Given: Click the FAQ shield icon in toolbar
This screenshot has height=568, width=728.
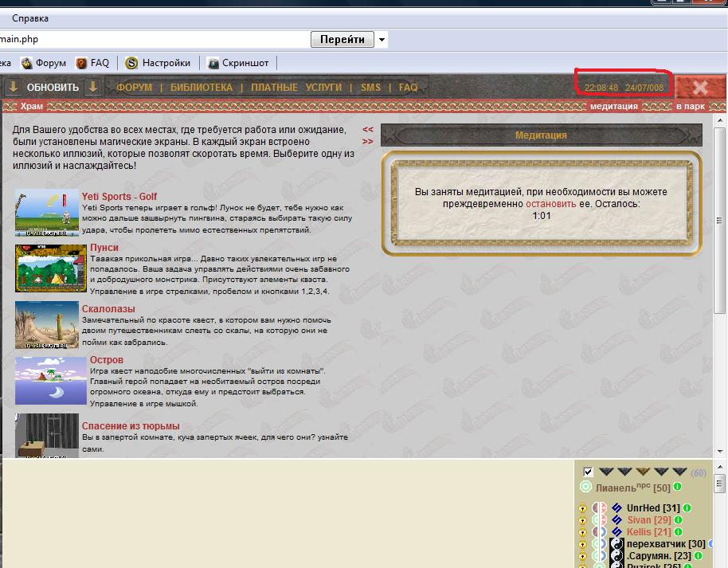Looking at the screenshot, I should click(x=82, y=63).
